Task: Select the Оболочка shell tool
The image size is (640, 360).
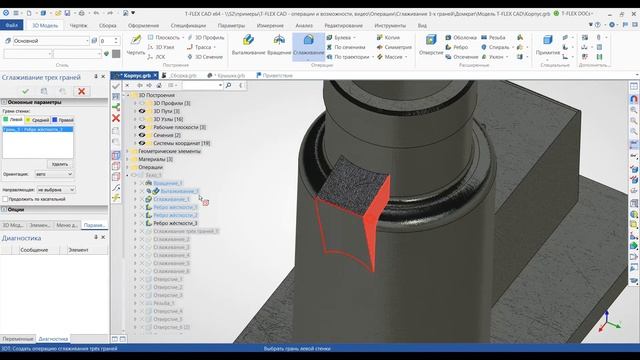Action: pos(461,38)
